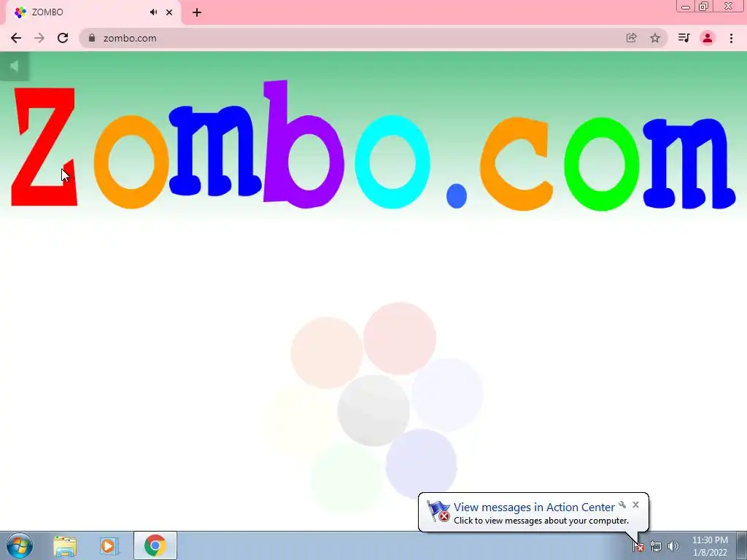Screen dimensions: 747x560
Task: Open the system volume tray icon
Action: 673,547
